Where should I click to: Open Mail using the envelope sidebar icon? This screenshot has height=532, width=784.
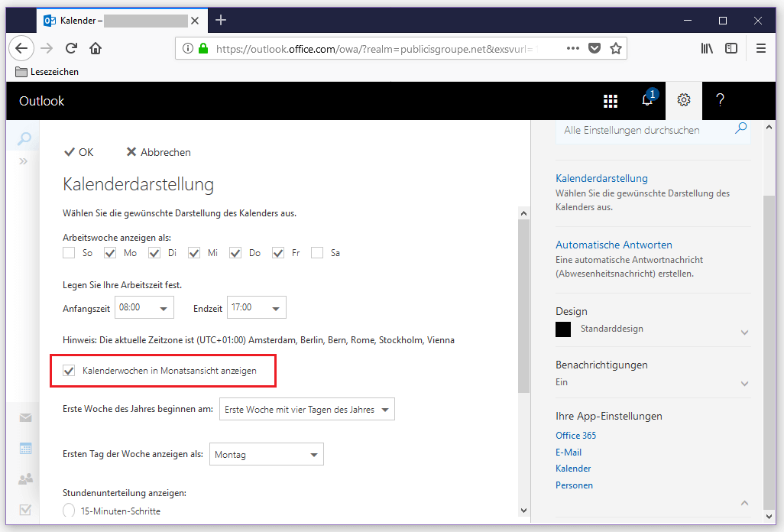coord(25,417)
